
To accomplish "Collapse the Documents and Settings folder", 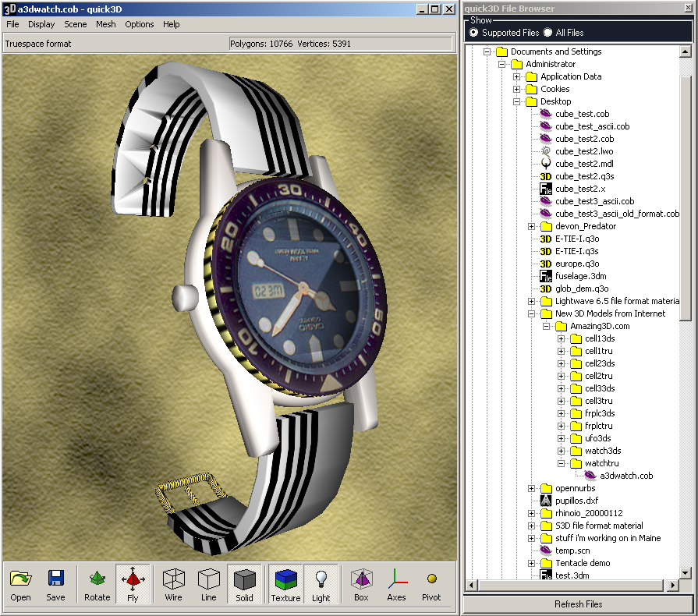I will pyautogui.click(x=487, y=51).
